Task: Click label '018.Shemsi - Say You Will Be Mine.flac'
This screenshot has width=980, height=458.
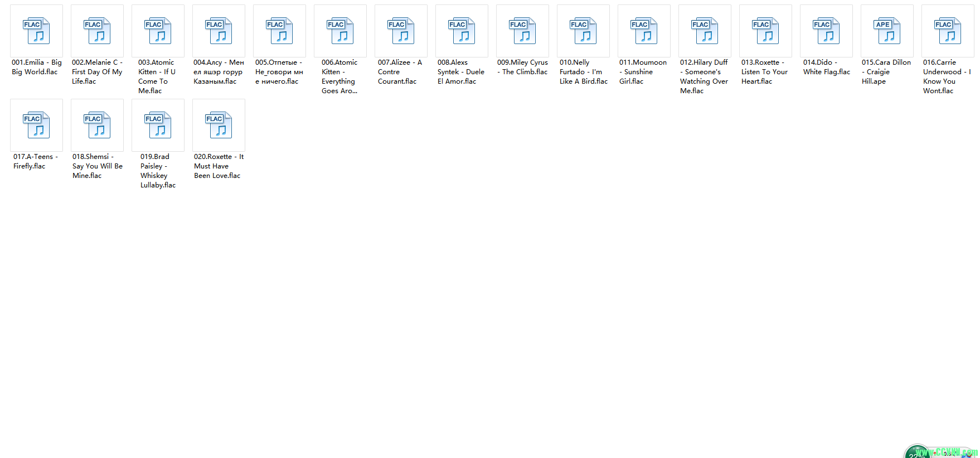Action: 98,166
